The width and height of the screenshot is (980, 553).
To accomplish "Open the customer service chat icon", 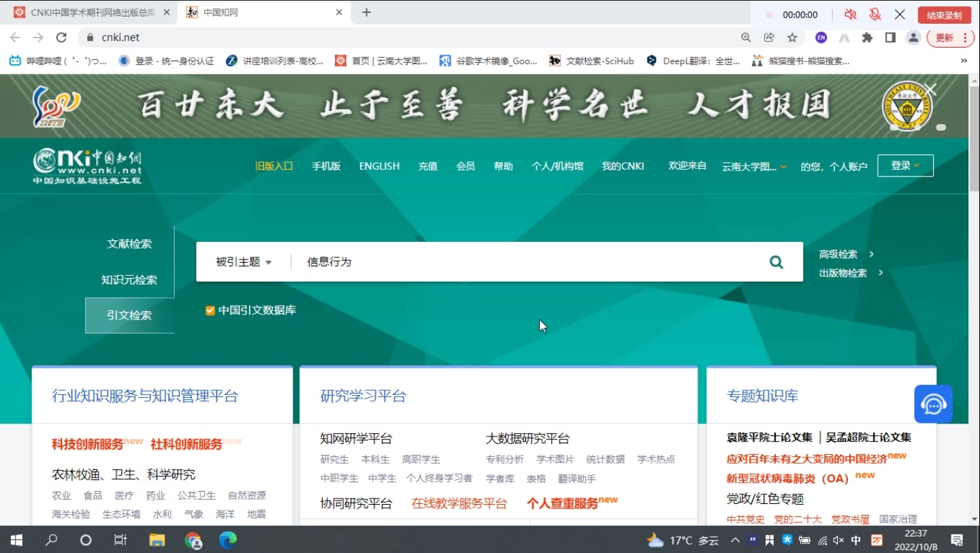I will 933,404.
